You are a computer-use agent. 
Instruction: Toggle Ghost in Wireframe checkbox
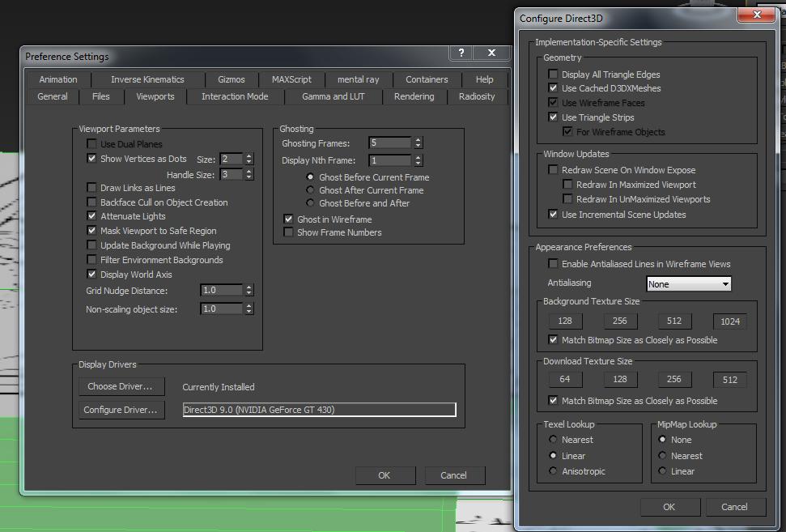click(288, 219)
